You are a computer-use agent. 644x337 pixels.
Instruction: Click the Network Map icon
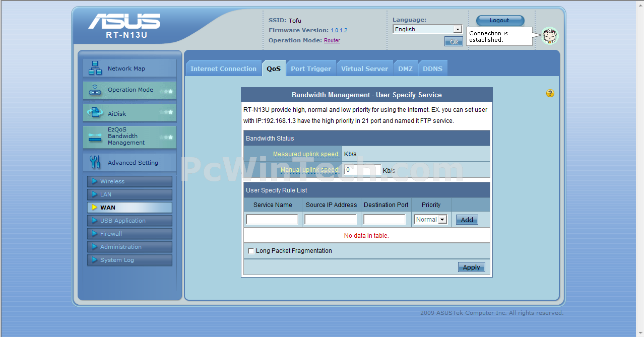point(95,68)
